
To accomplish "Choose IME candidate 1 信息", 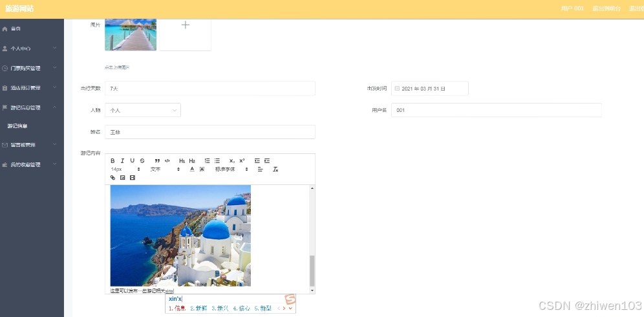I will point(177,309).
